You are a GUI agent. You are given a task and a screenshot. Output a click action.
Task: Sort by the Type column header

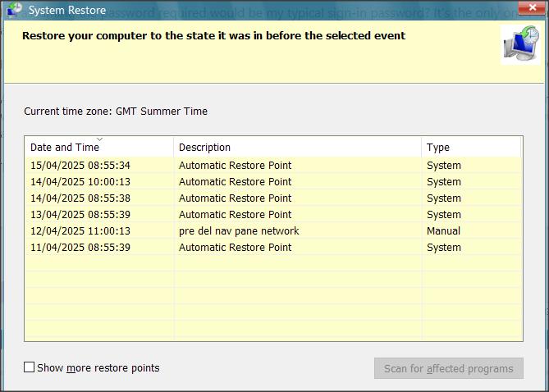(471, 147)
